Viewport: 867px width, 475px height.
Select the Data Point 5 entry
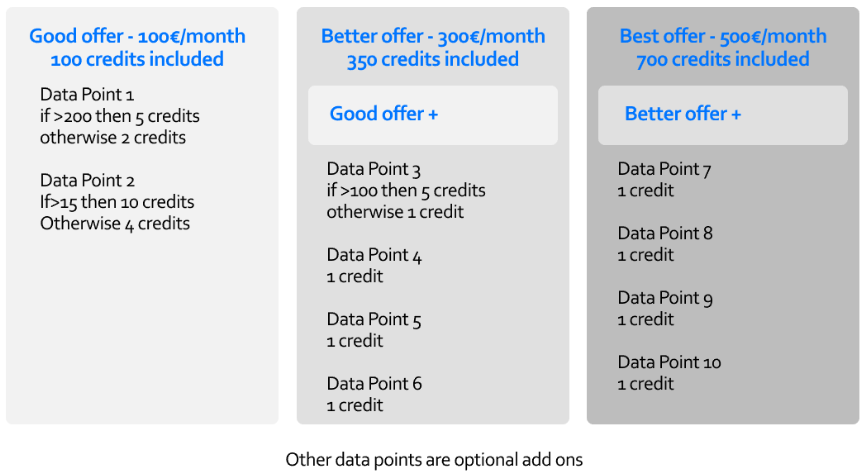[x=374, y=320]
